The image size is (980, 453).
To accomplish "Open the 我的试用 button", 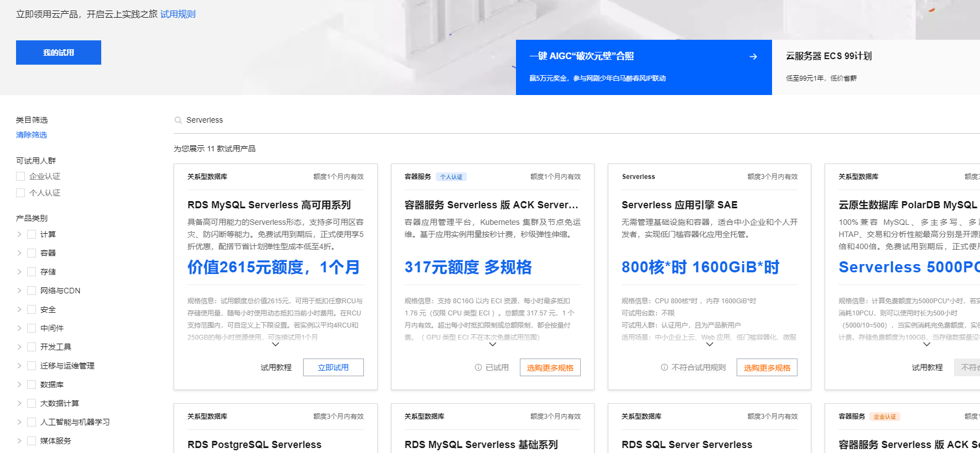I will [x=59, y=52].
